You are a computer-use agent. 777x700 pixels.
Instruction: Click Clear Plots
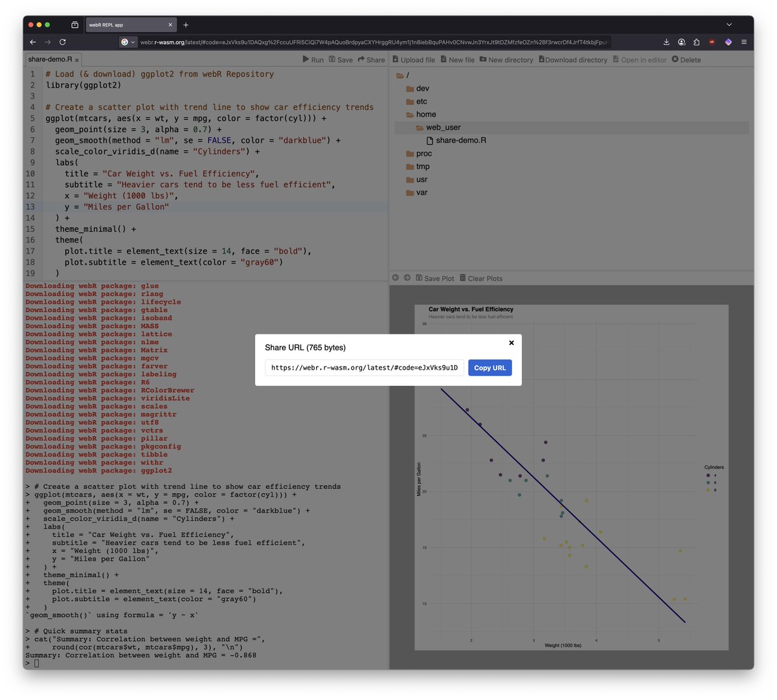(481, 278)
